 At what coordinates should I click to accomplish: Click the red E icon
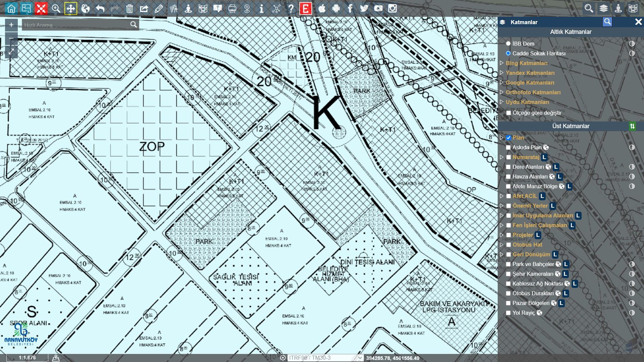click(305, 8)
